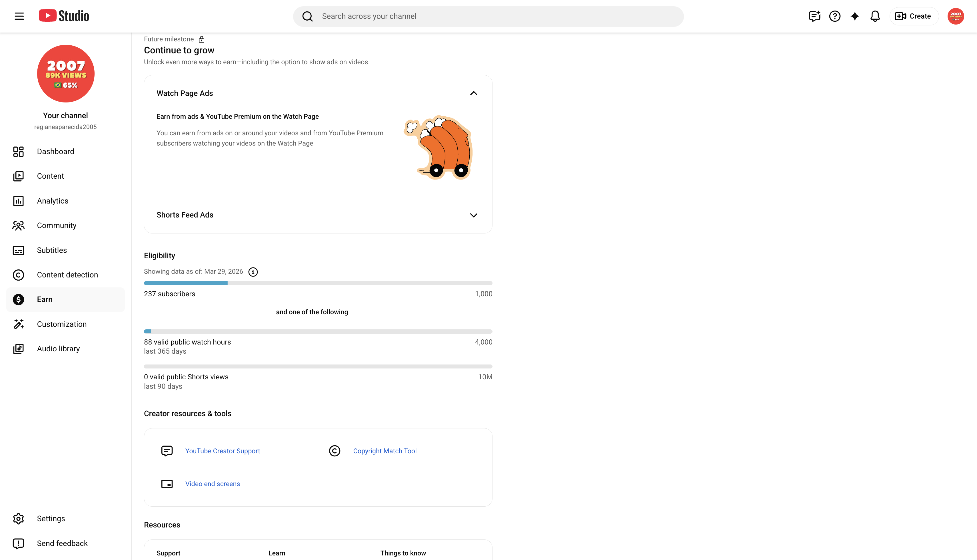The width and height of the screenshot is (977, 560).
Task: Click the Shorts Feed Ads heading
Action: click(185, 215)
